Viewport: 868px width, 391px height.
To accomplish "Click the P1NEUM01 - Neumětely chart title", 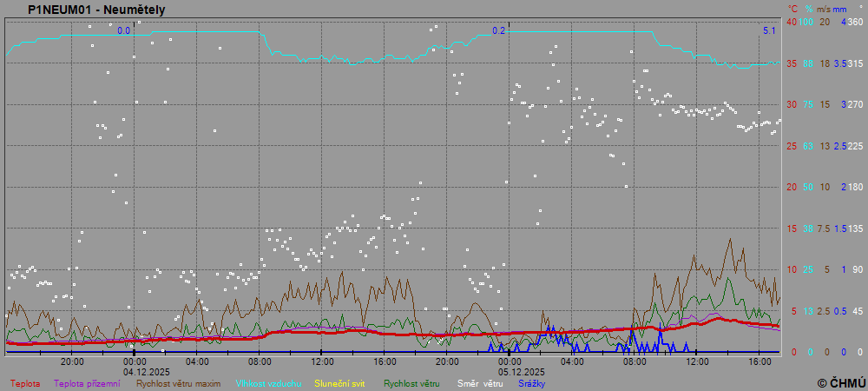I will click(96, 10).
